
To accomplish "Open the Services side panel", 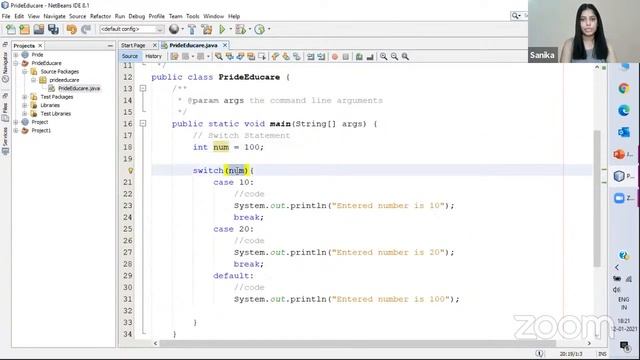I will (5, 141).
